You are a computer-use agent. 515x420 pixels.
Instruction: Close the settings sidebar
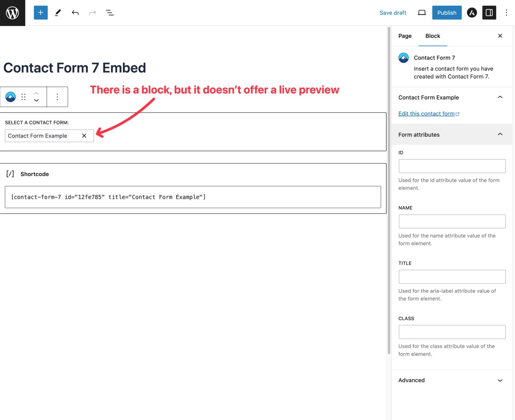pos(500,36)
